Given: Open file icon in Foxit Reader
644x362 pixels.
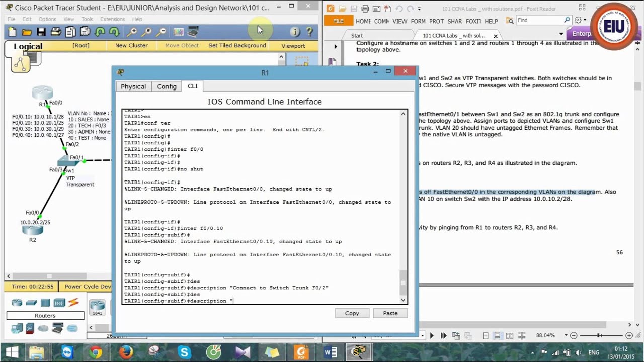Looking at the screenshot, I should coord(343,9).
